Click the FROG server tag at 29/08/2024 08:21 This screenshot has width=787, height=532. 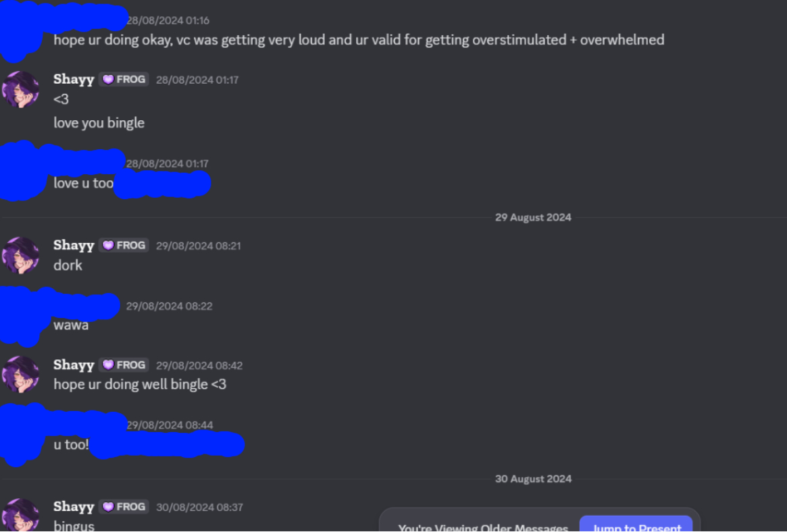124,245
